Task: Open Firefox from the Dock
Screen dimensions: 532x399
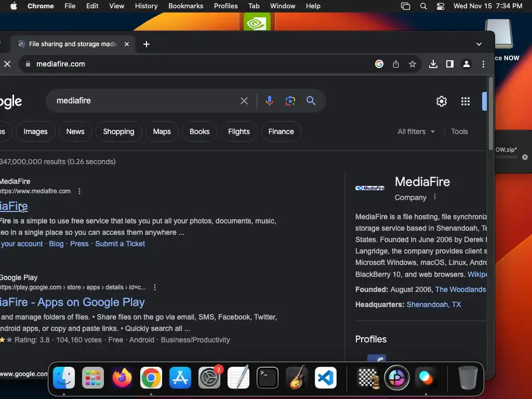Action: coord(122,378)
